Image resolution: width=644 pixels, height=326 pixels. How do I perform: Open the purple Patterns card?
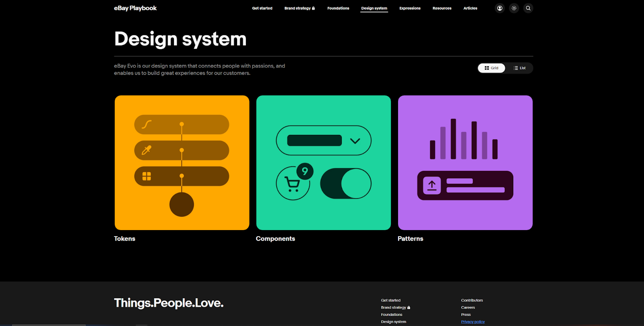465,163
